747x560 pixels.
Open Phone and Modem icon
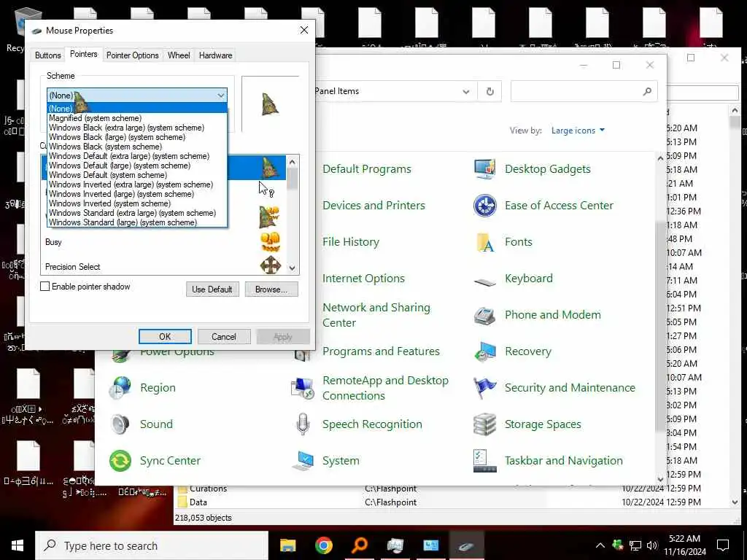[x=485, y=315]
